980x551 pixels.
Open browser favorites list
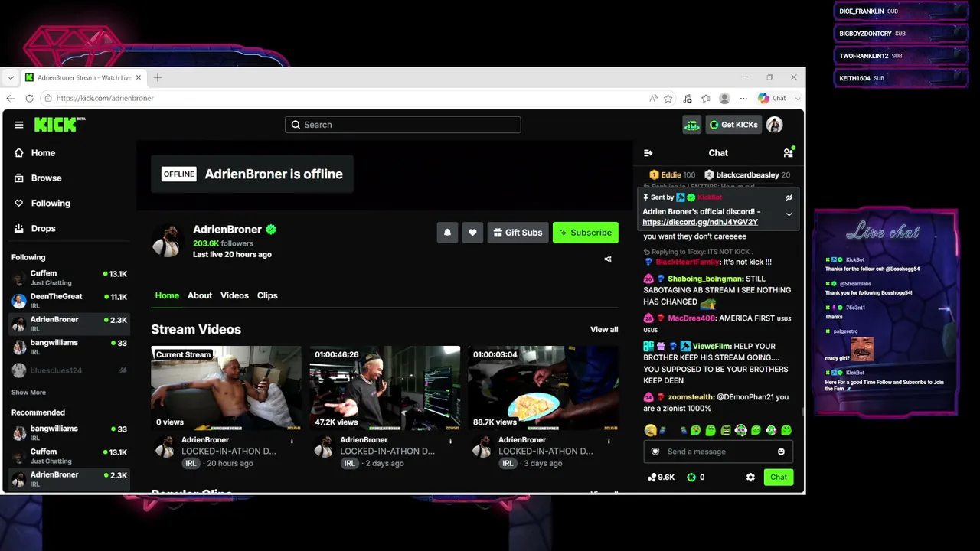click(x=706, y=98)
